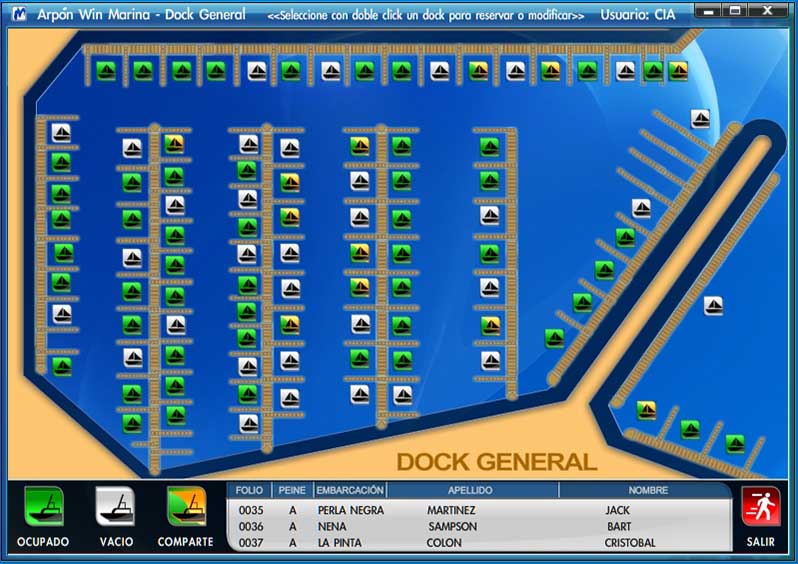Click the surname SAMPSON
This screenshot has height=564, width=798.
(452, 526)
